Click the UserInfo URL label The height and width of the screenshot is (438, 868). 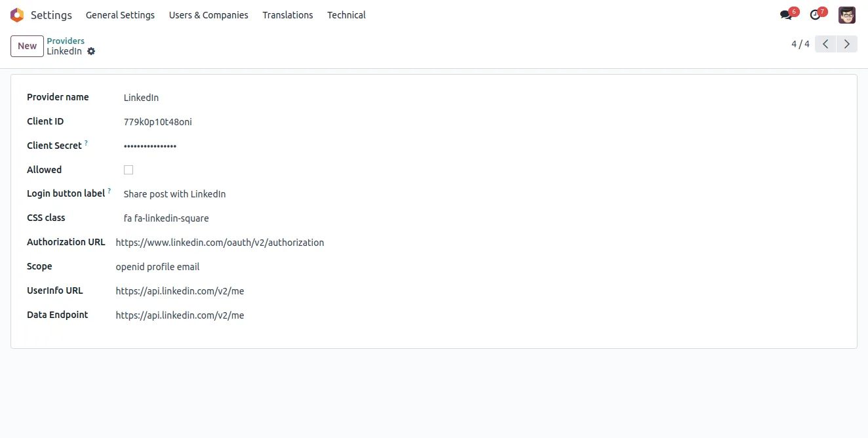(55, 290)
